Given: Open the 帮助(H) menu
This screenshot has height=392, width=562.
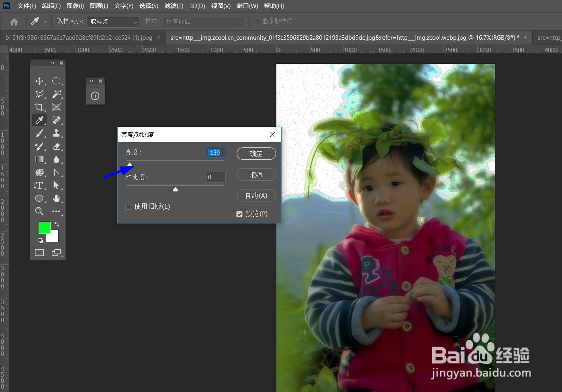Looking at the screenshot, I should [x=274, y=6].
